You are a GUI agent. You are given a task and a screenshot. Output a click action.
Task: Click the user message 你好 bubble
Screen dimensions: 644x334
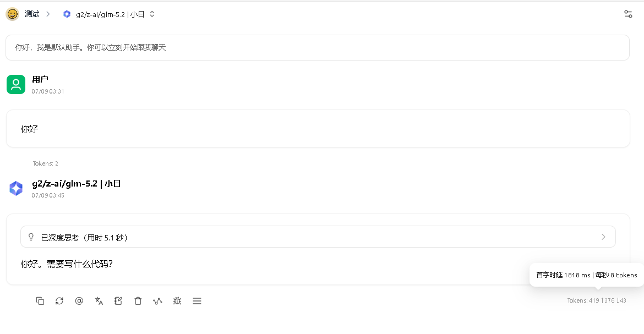tap(318, 129)
